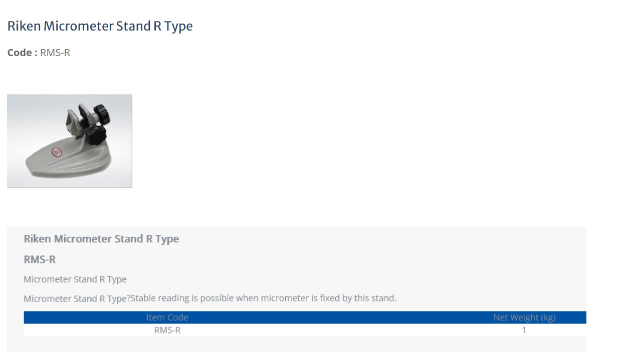Click the clamp jaw of the stand in photo
Screen dimensions: 623x364
point(75,118)
